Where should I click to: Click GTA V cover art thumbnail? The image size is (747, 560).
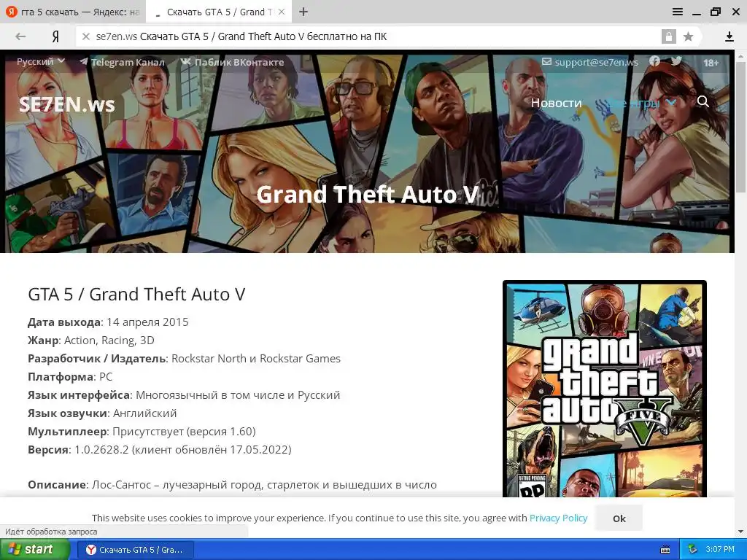tap(605, 389)
